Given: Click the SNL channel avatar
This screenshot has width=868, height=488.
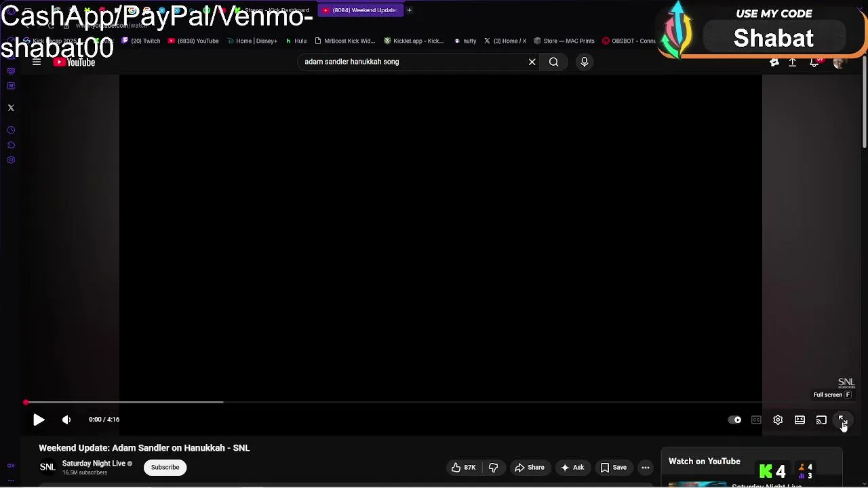Looking at the screenshot, I should coord(47,467).
